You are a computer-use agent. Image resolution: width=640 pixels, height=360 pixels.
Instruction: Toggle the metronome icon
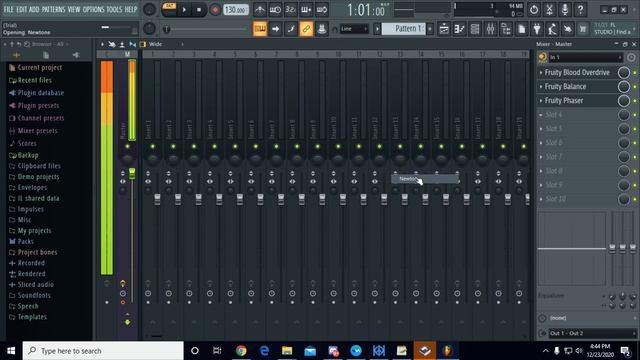coord(260,9)
